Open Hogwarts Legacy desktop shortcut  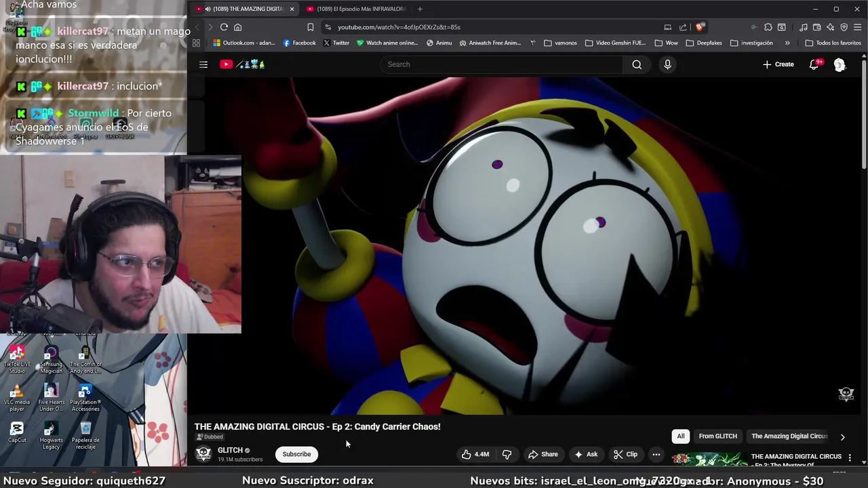coord(51,436)
